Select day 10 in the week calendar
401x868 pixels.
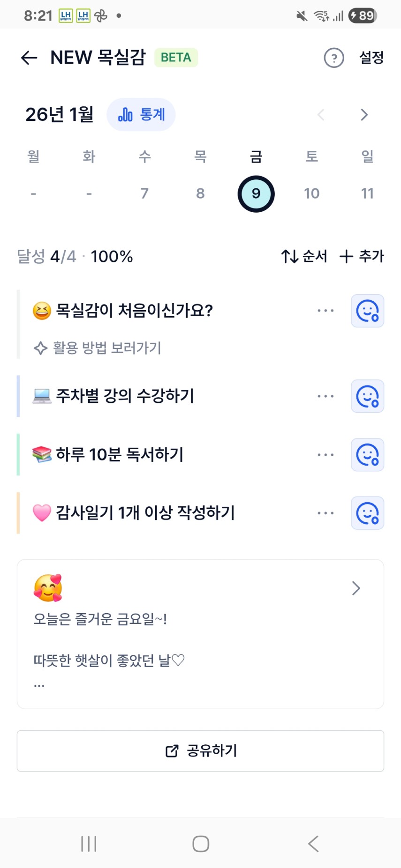tap(311, 193)
